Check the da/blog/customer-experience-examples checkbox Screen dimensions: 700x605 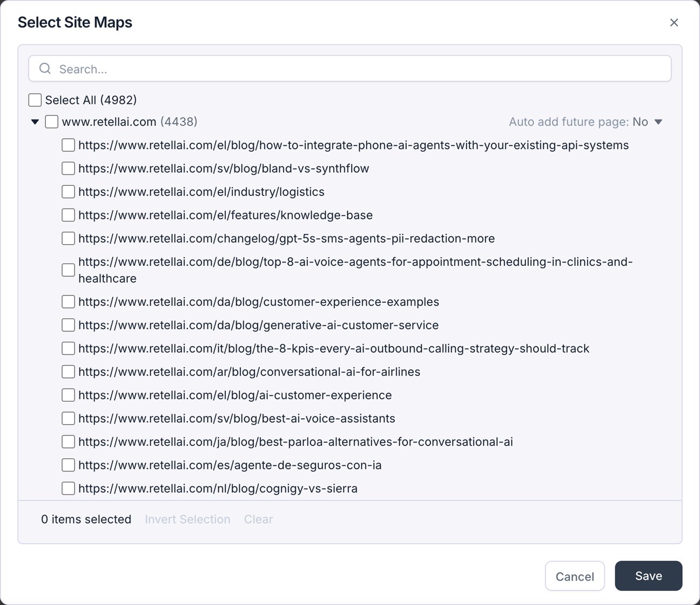point(68,301)
